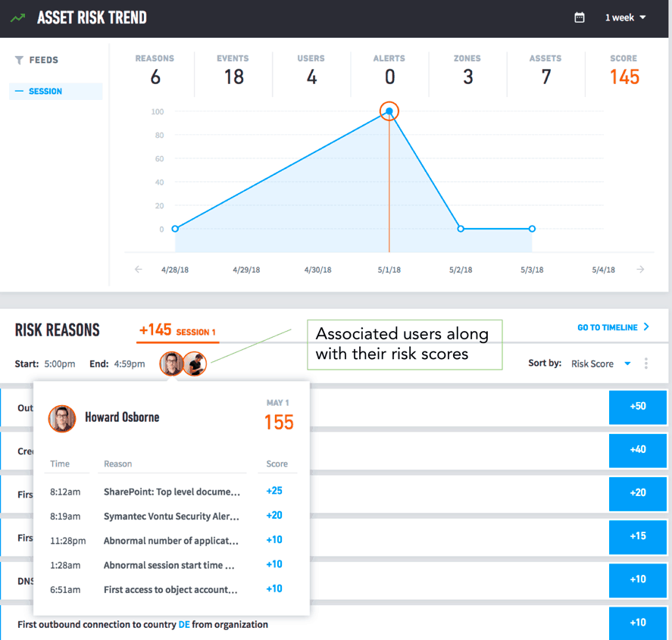Open the Go To Timeline link
Viewport: 672px width, 640px height.
tap(614, 327)
